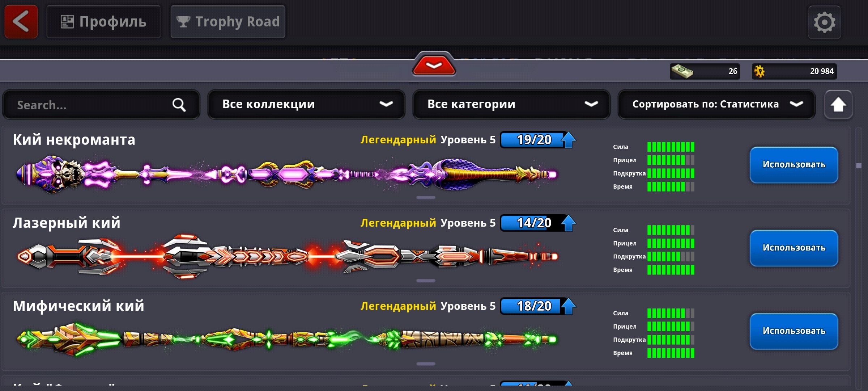Toggle sort direction with the up-arrow button
The height and width of the screenshot is (391, 868).
(838, 105)
